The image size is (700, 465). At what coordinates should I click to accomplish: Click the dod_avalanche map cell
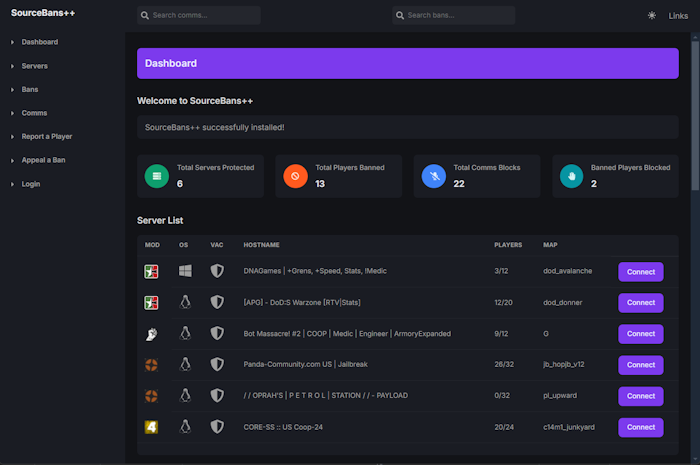(x=567, y=271)
